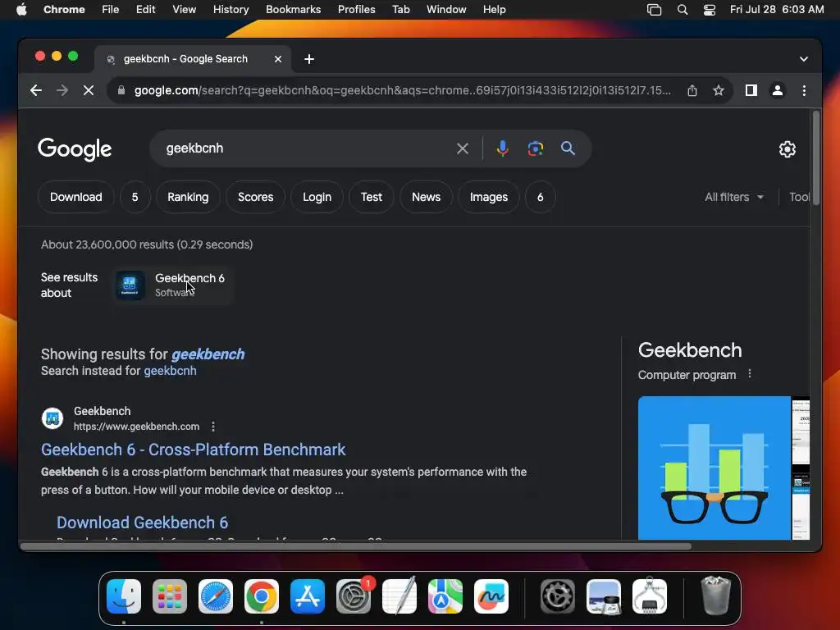Open the Profiles menu
Screen dimensions: 840x630
[356, 10]
